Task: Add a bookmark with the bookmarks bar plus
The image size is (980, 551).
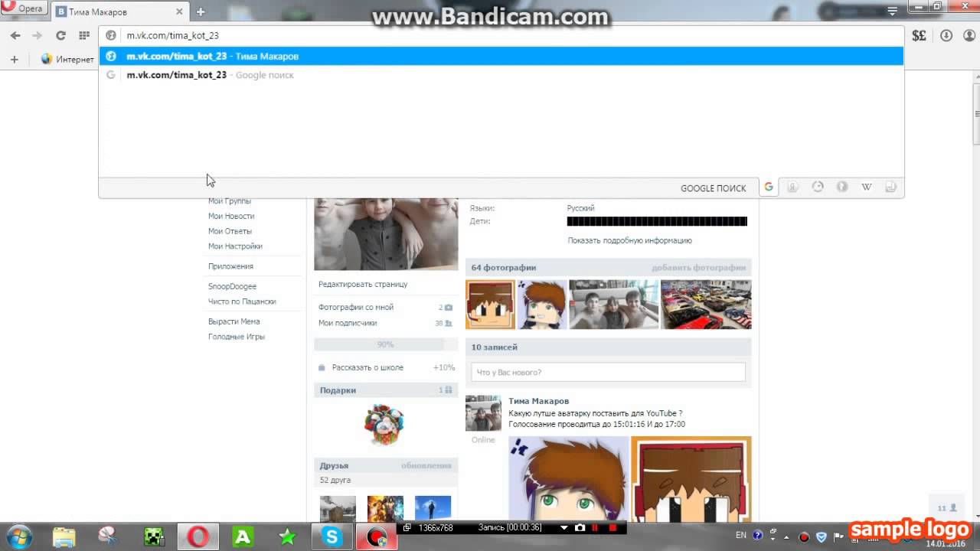Action: click(x=14, y=59)
